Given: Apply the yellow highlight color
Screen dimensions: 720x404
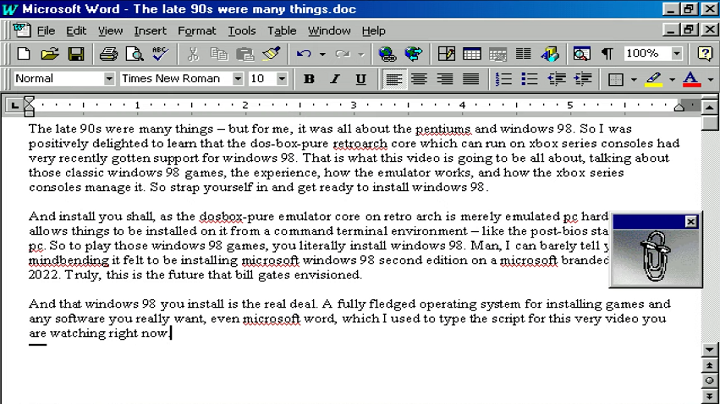Looking at the screenshot, I should [653, 79].
